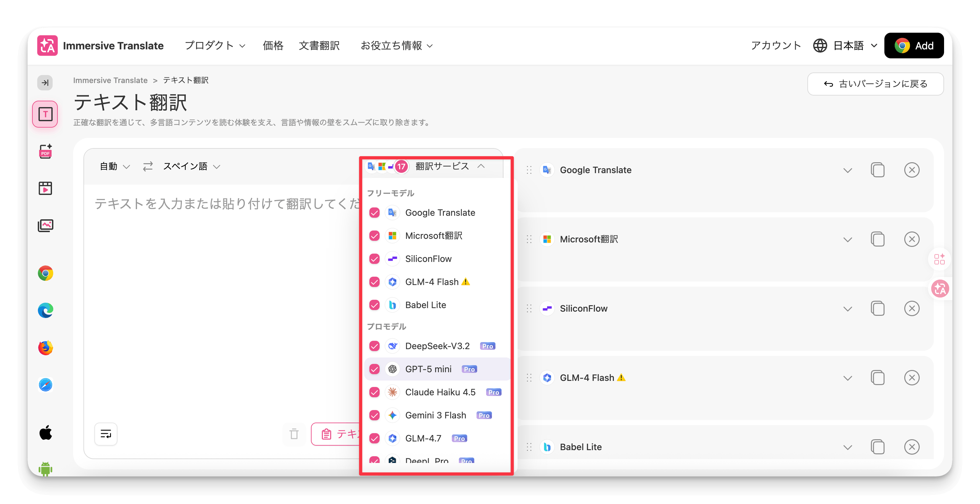Open the image translation sidebar icon
Screen dimensions: 980x504
tap(45, 225)
